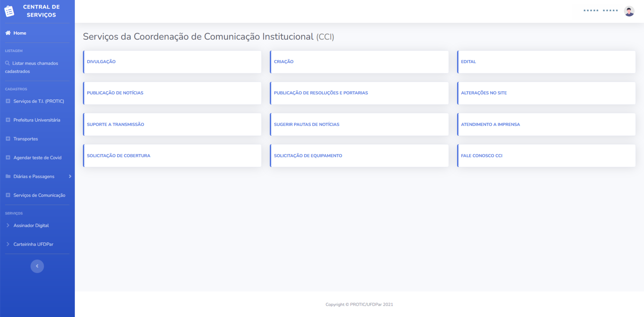Click the magnifier icon beside Listar meus chamados
The height and width of the screenshot is (317, 644).
click(x=8, y=63)
